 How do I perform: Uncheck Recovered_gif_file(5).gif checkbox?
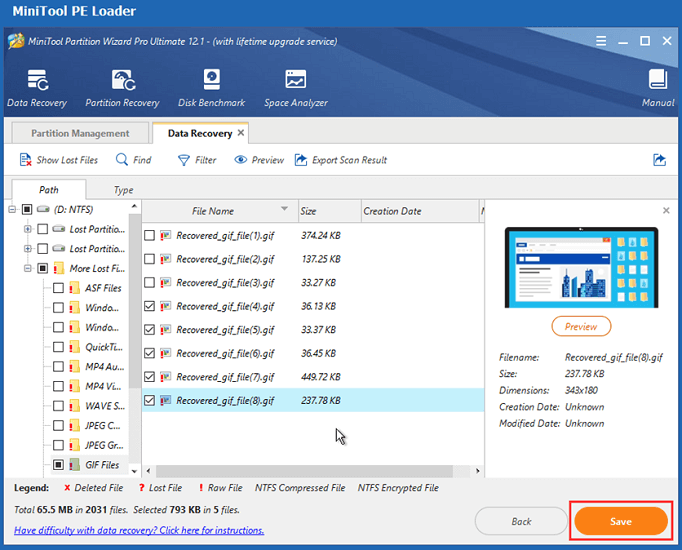click(149, 330)
